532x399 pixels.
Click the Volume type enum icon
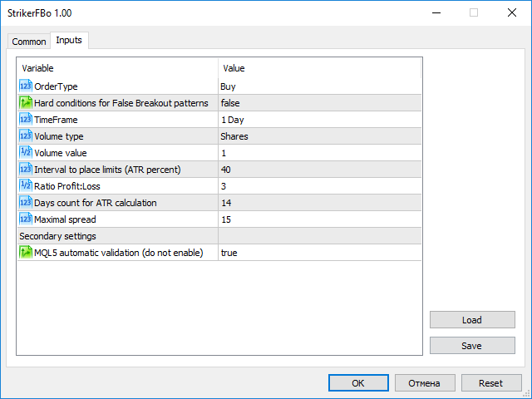(x=25, y=136)
